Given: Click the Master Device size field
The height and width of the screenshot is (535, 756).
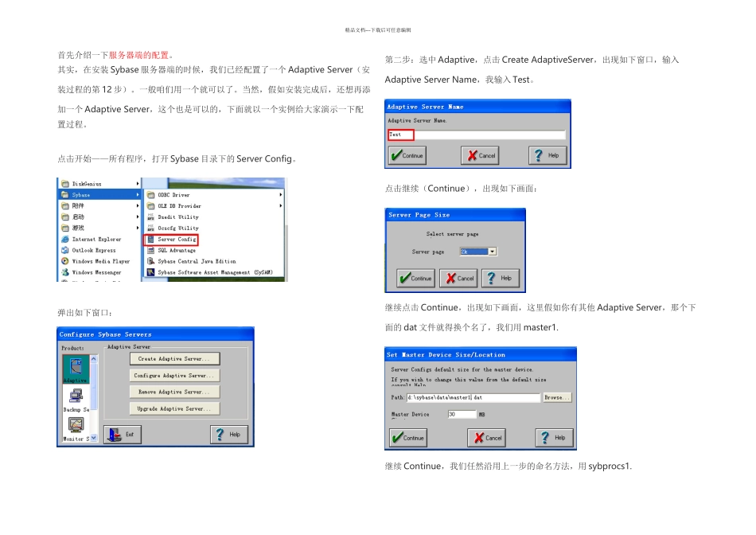Looking at the screenshot, I should point(462,415).
